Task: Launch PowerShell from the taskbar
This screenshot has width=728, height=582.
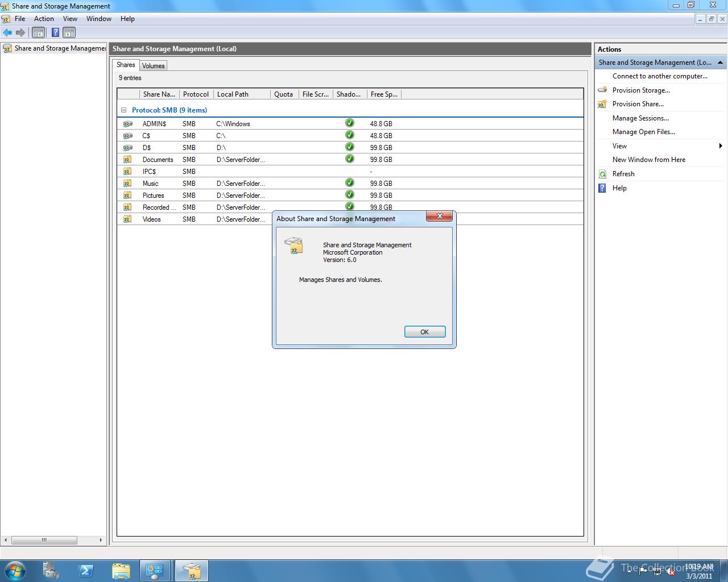Action: click(86, 571)
